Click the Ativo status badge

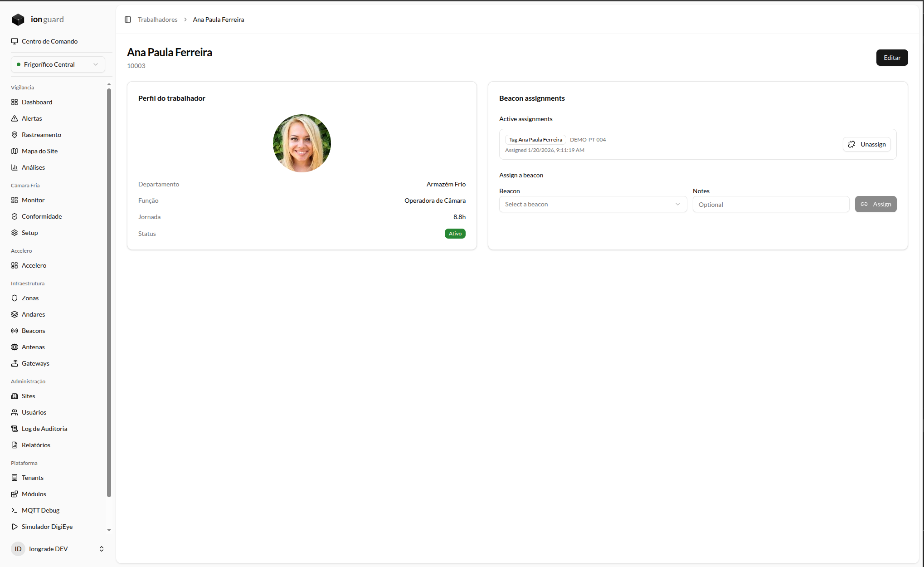tap(455, 234)
